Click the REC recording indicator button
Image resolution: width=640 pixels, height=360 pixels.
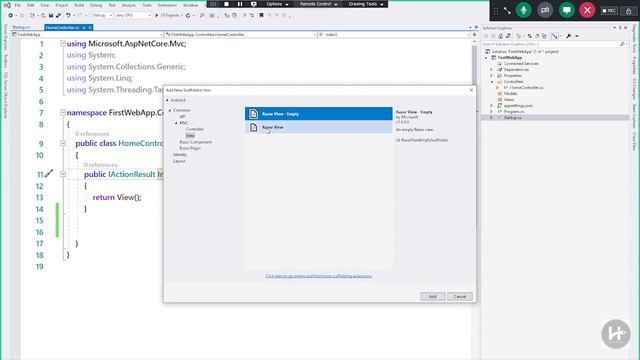pyautogui.click(x=609, y=11)
